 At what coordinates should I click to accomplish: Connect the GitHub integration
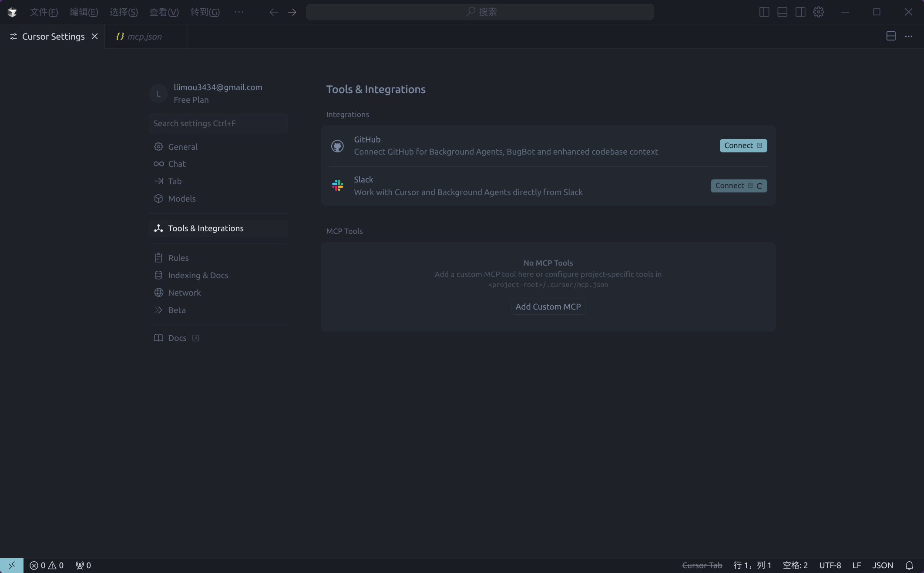click(743, 145)
